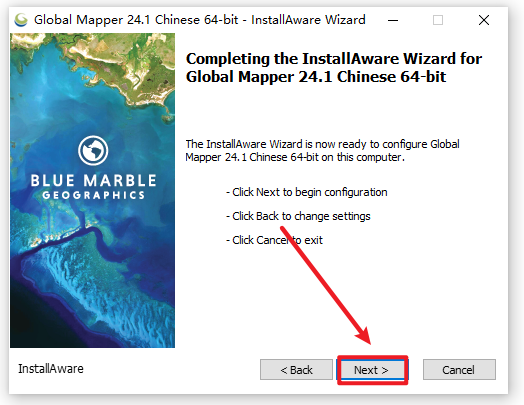
Task: Click the GEOGRAPHICS subtitle under the logo
Action: point(93,195)
